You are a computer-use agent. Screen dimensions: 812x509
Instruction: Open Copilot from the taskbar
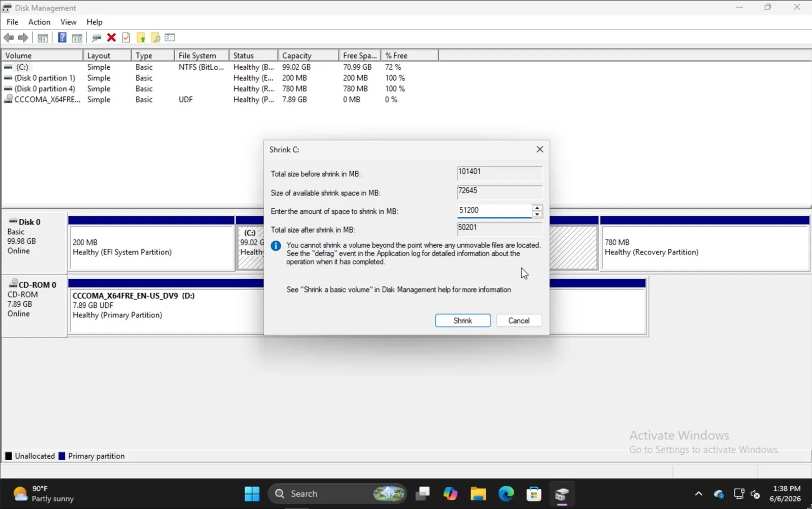click(450, 494)
